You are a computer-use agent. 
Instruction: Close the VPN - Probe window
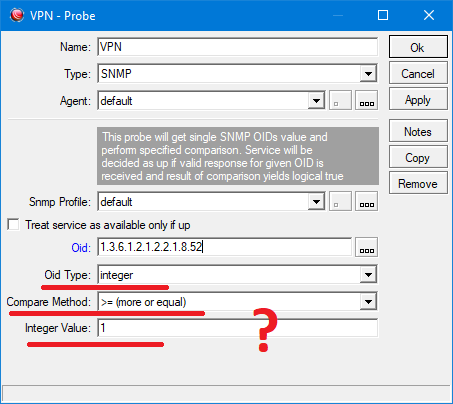(x=429, y=15)
